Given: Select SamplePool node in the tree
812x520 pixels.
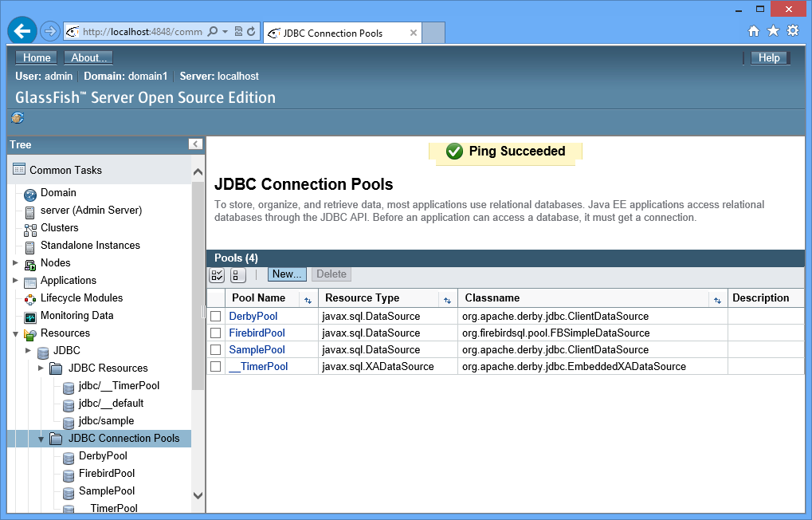Looking at the screenshot, I should point(106,491).
